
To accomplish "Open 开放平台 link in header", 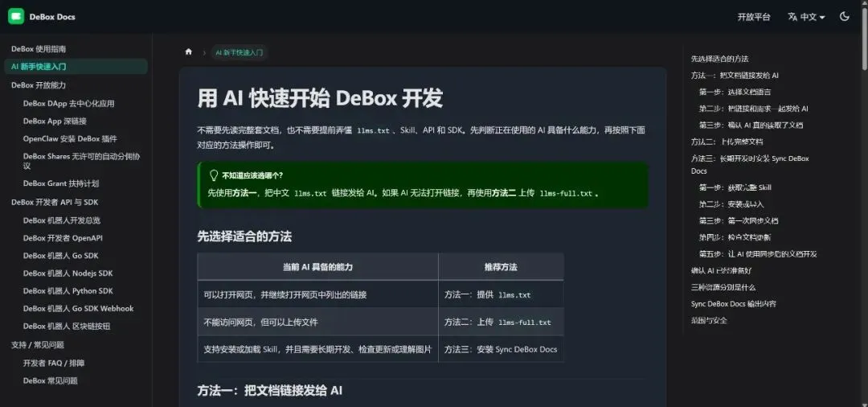I will pyautogui.click(x=753, y=17).
